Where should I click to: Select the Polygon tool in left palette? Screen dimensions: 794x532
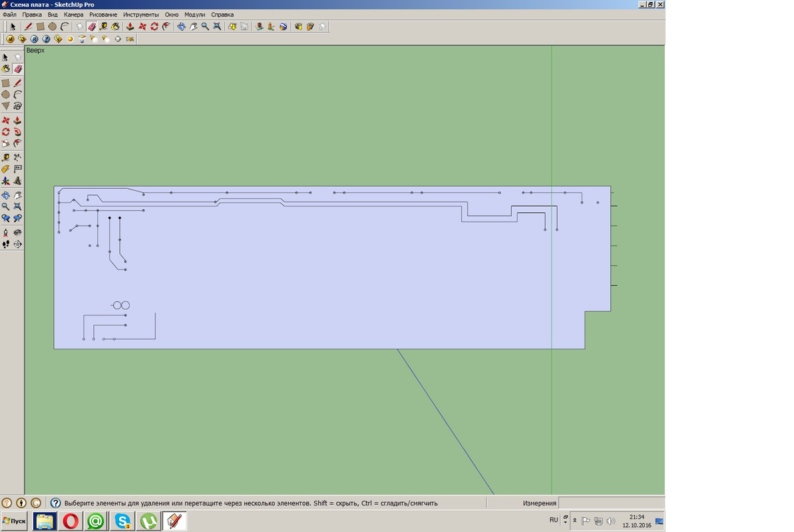pos(5,106)
